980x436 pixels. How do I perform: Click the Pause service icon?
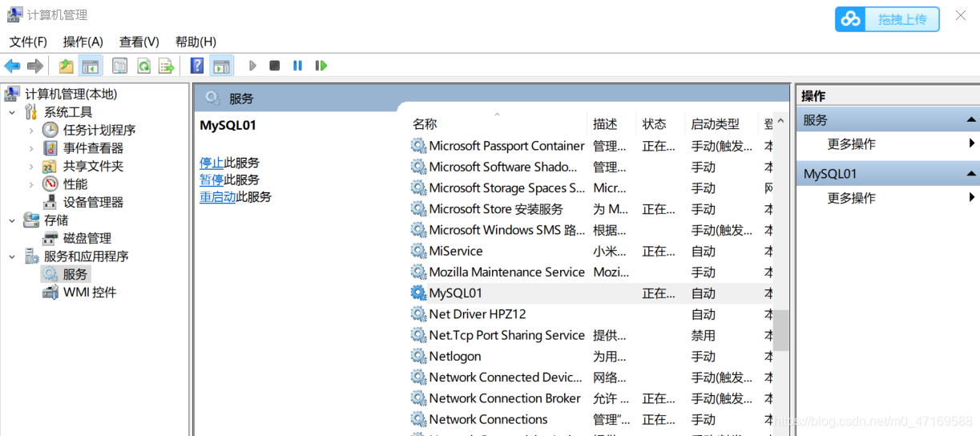(297, 66)
